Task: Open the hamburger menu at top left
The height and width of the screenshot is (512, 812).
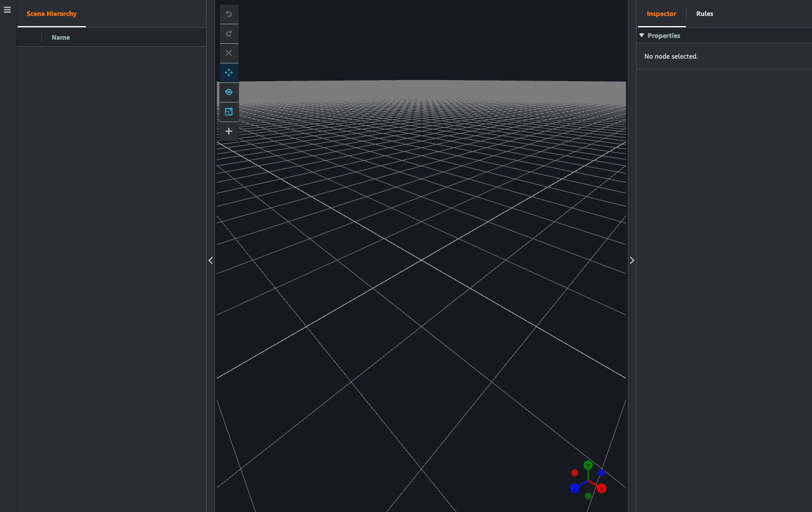Action: pos(8,10)
